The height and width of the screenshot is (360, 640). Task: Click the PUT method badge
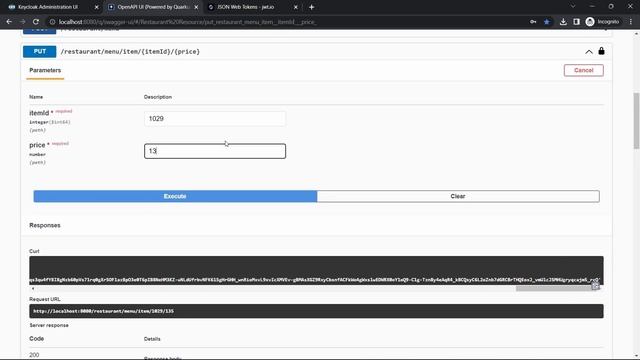[x=40, y=51]
